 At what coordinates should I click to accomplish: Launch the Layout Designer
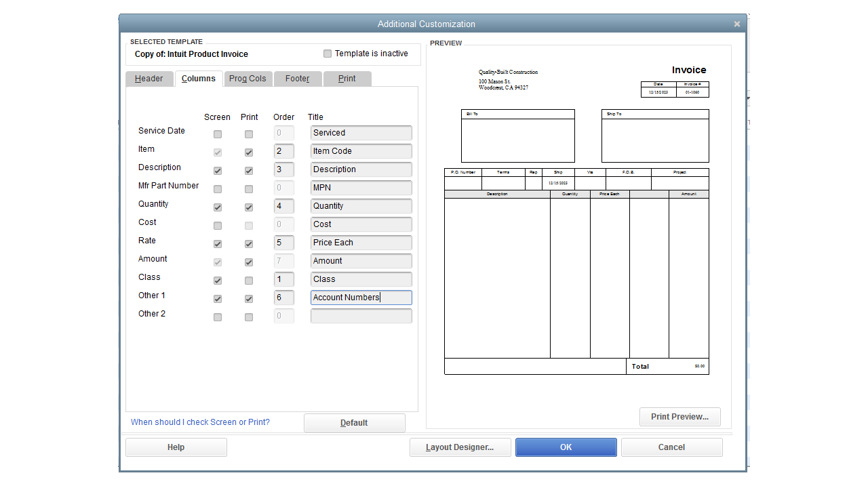460,447
